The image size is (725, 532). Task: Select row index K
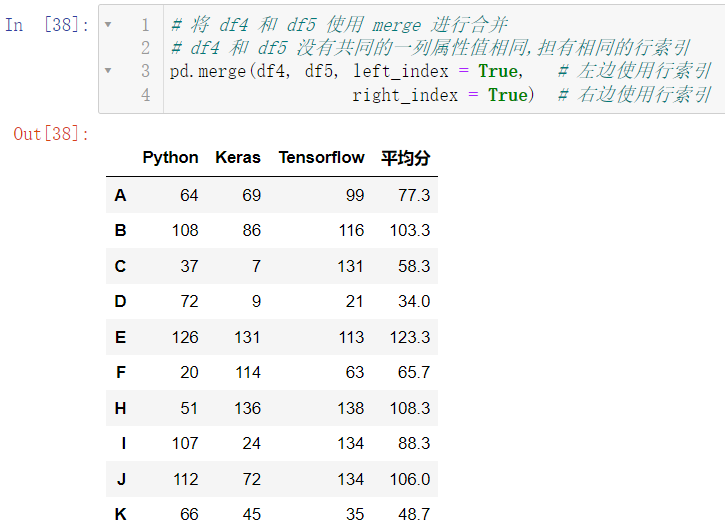tap(120, 514)
